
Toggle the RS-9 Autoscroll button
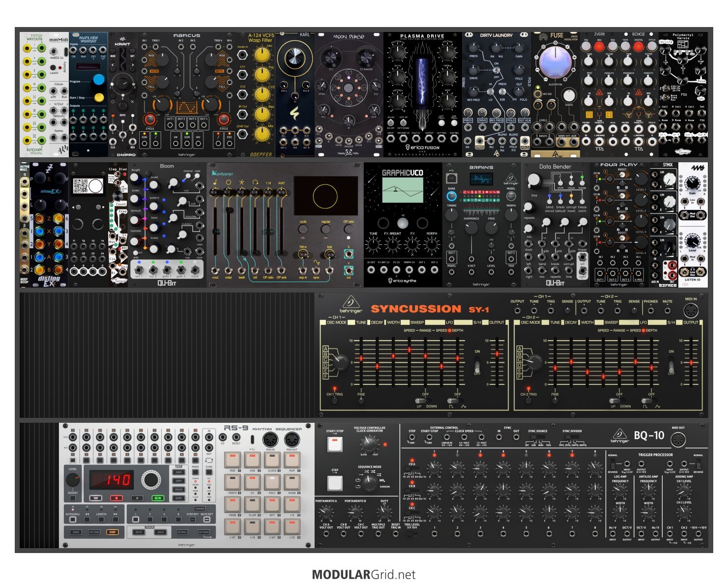[73, 519]
